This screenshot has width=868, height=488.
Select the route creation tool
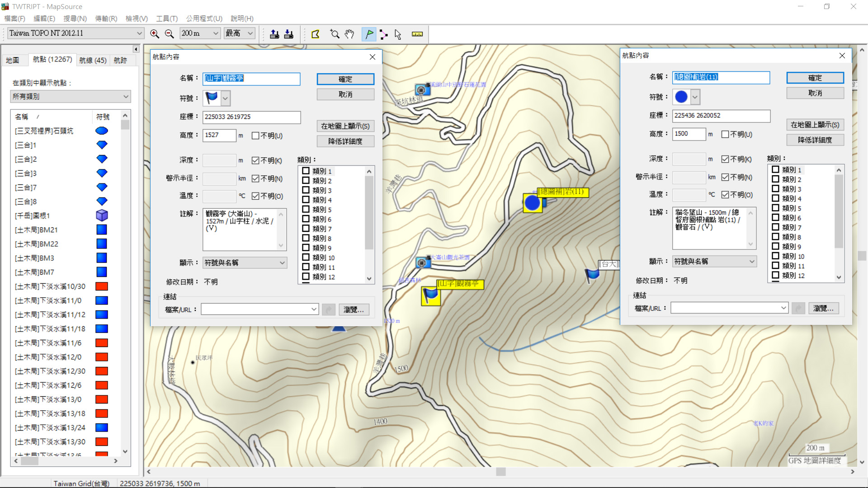pyautogui.click(x=383, y=34)
